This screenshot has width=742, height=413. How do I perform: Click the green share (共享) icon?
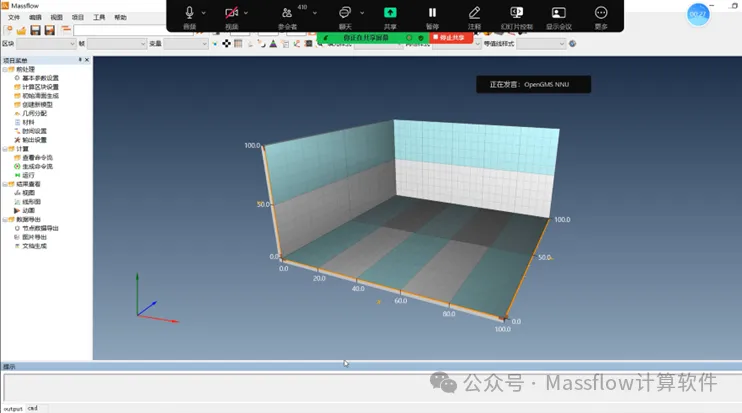[390, 13]
